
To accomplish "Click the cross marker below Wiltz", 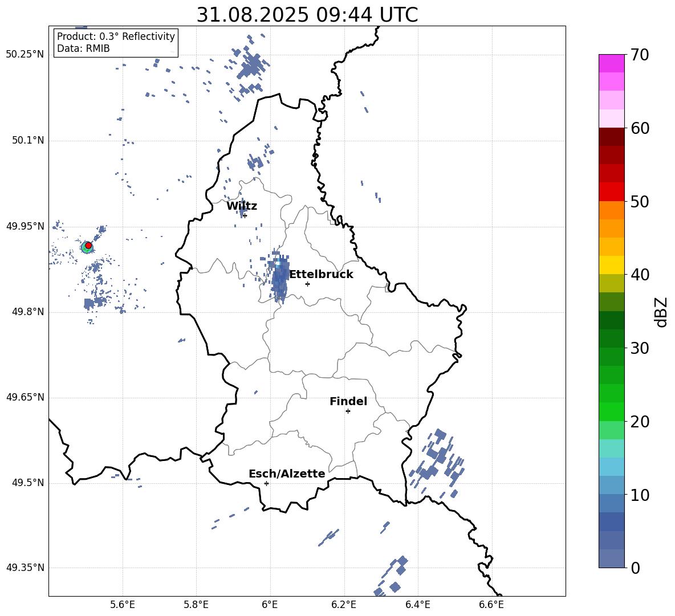I will 245,215.
